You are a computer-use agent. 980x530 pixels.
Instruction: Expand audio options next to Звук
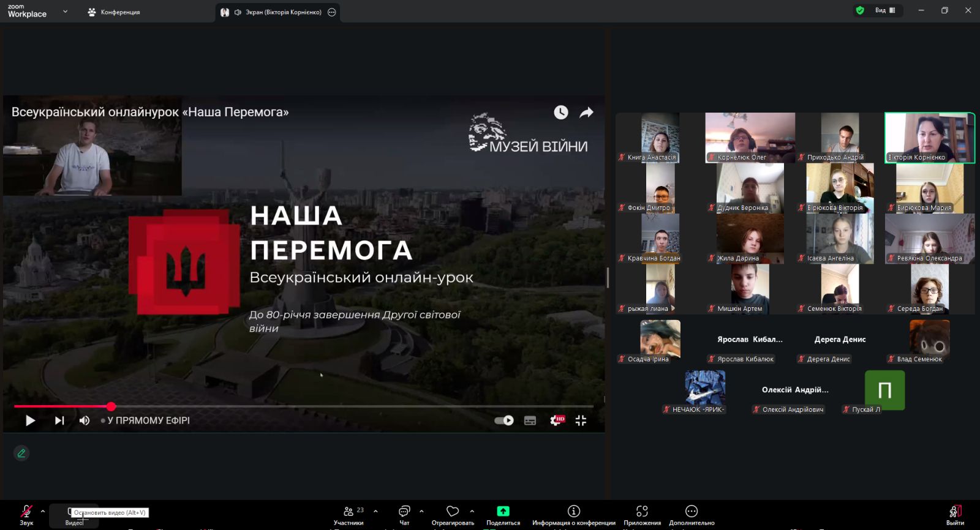click(43, 511)
